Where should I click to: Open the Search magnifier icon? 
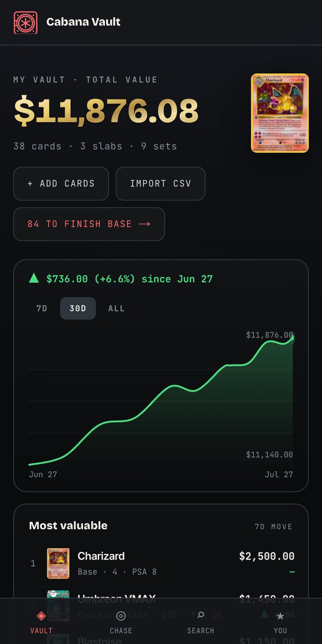tap(201, 615)
